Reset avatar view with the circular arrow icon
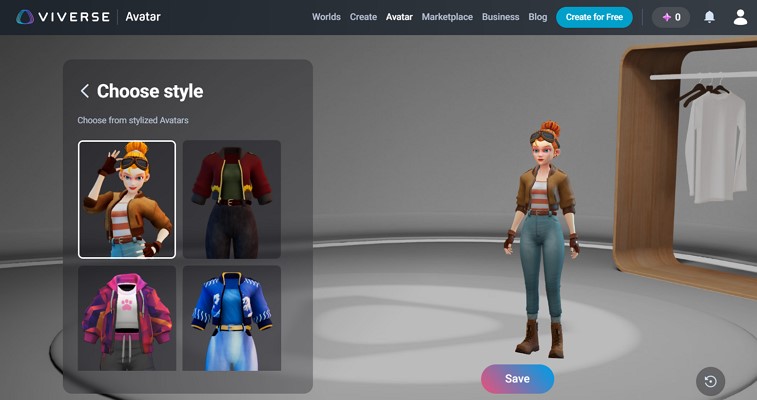757x400 pixels. coord(710,382)
